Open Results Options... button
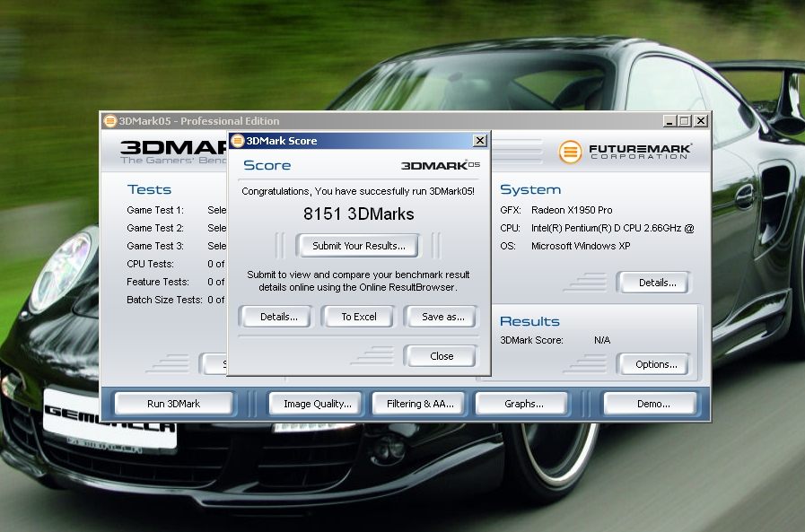This screenshot has height=532, width=805. pyautogui.click(x=656, y=364)
